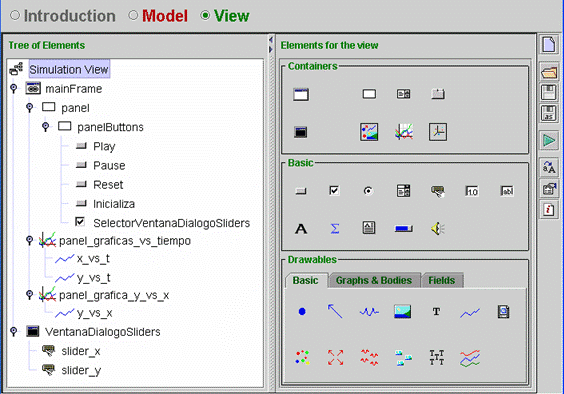Select the Model radio button

point(133,15)
